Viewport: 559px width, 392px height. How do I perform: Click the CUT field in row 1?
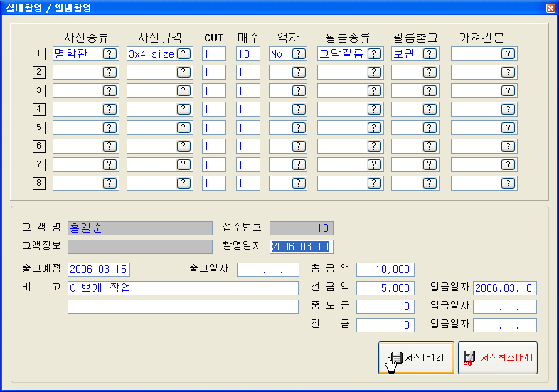[214, 54]
